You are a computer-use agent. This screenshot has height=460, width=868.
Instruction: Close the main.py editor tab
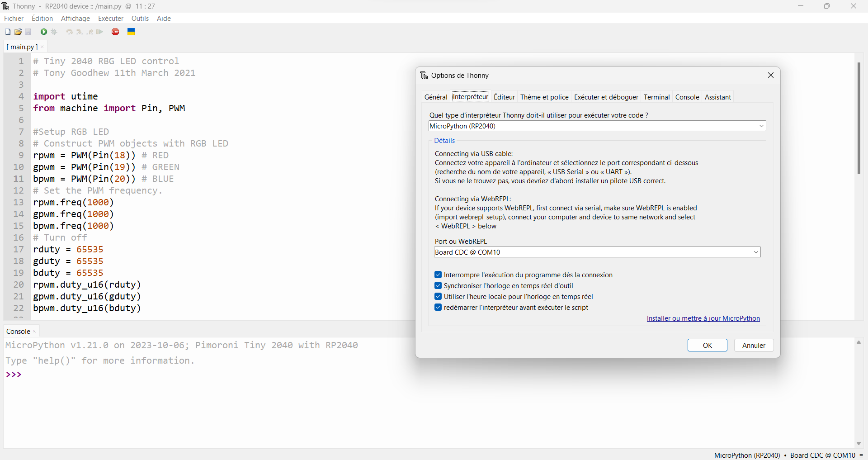42,47
